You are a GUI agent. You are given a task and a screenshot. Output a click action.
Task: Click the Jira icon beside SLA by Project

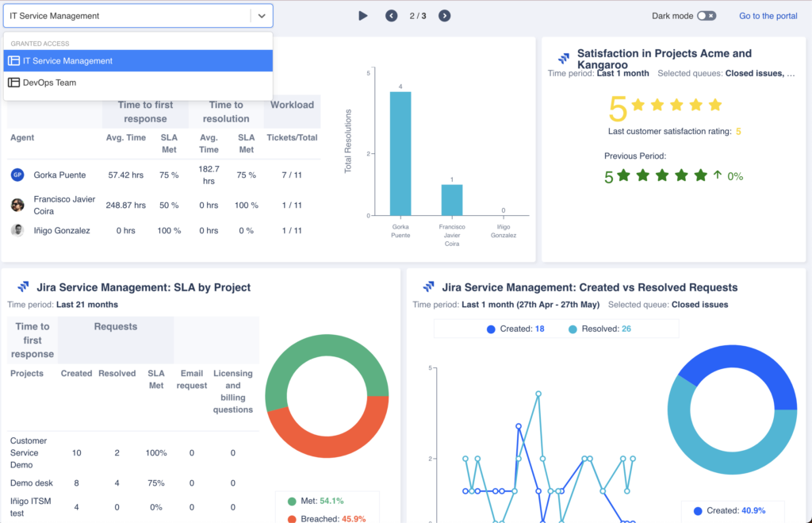[x=23, y=286]
